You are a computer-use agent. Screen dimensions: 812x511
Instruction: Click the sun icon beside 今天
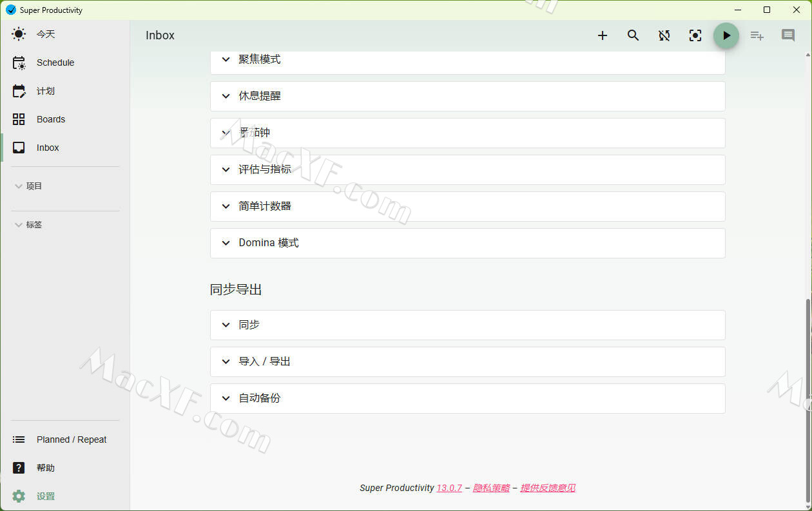click(19, 34)
